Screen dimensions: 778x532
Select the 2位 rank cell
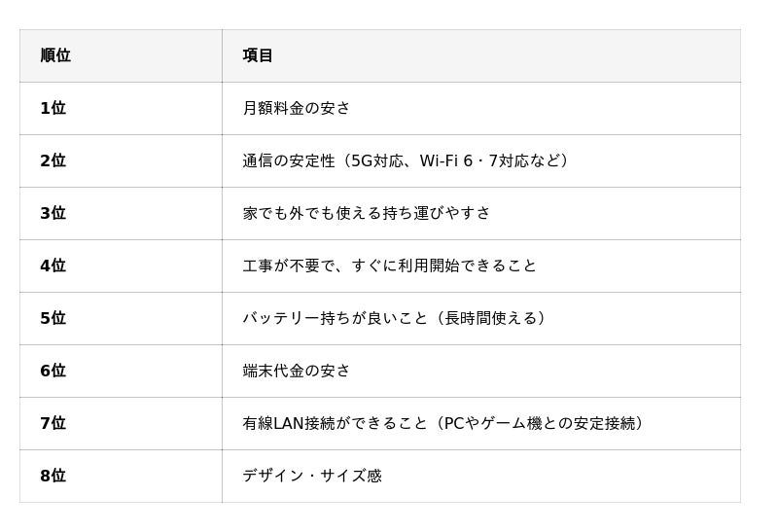[53, 160]
